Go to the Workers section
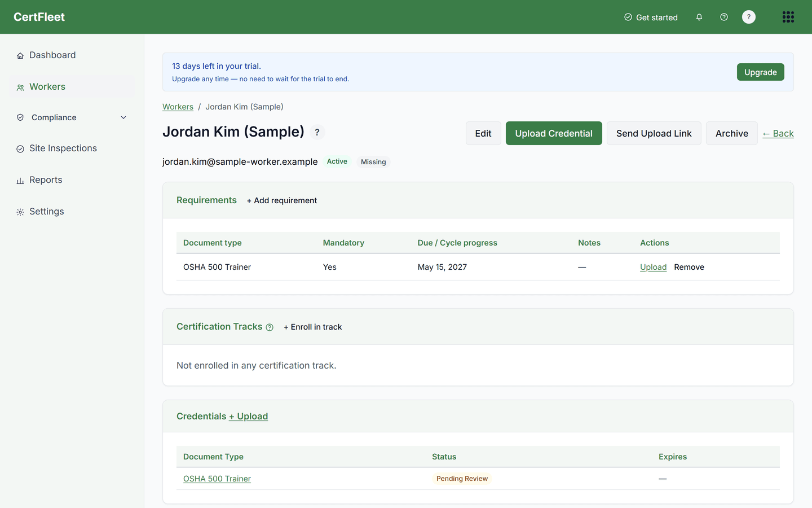The height and width of the screenshot is (508, 812). click(x=47, y=86)
